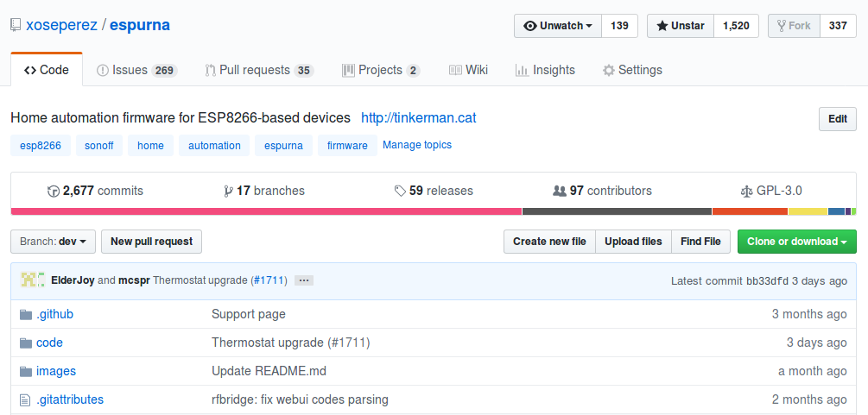The image size is (868, 415).
Task: Open 'rfbridge: fix webui codes parsing' commit
Action: point(300,399)
